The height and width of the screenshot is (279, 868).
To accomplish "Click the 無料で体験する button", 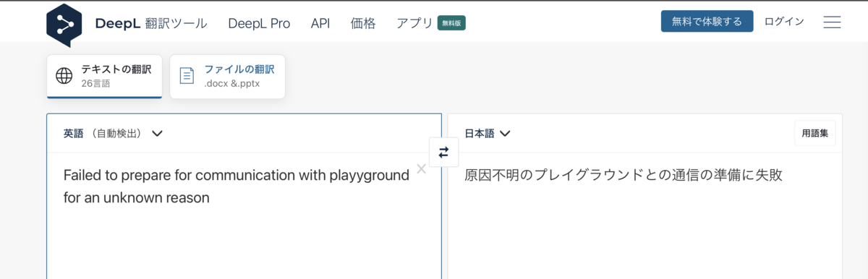I will click(707, 22).
